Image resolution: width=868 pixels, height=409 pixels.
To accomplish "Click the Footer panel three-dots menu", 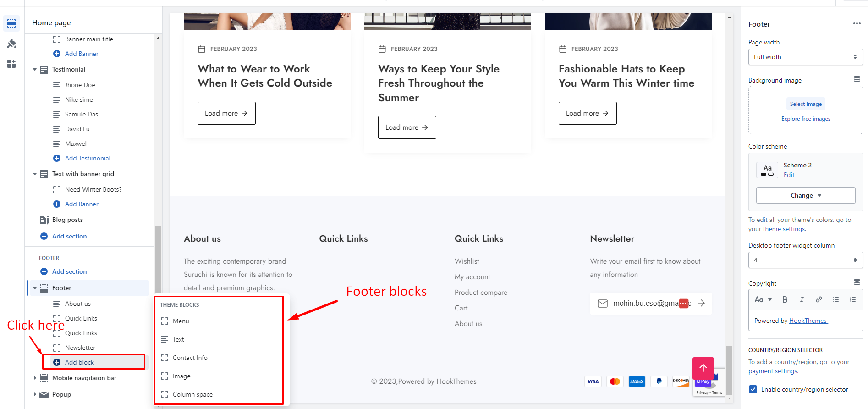I will coord(857,24).
